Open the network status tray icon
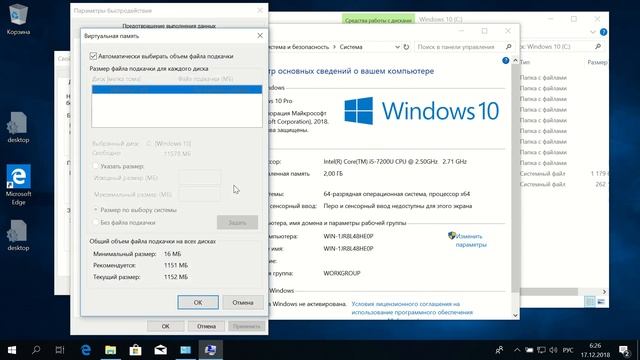The image size is (640, 360). (x=542, y=350)
